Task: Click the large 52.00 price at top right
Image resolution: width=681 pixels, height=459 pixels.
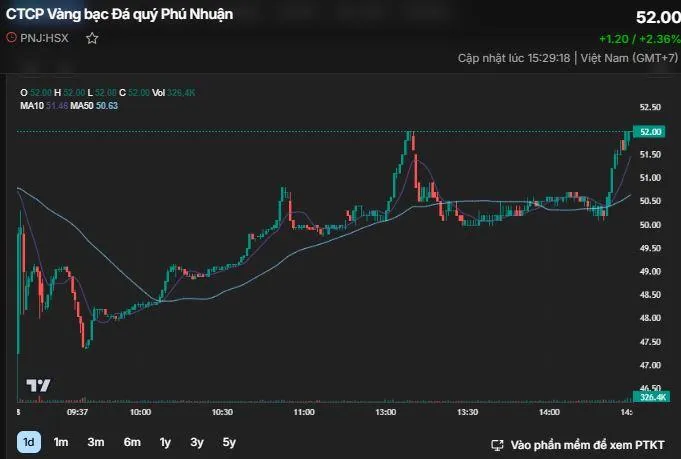Action: click(658, 17)
